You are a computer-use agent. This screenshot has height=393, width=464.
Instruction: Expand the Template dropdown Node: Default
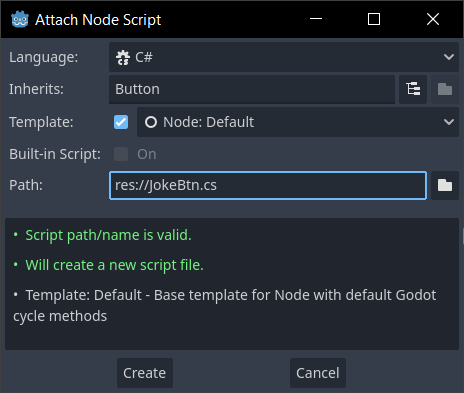click(298, 122)
